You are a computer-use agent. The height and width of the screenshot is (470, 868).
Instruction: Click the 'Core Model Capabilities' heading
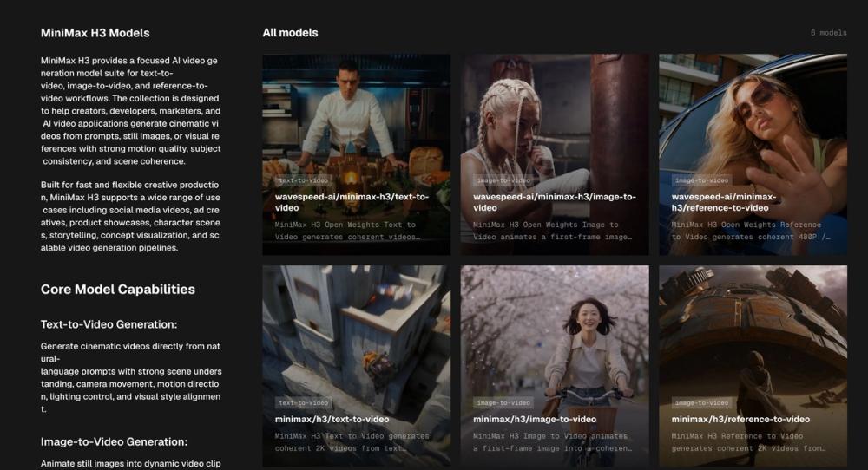[118, 289]
